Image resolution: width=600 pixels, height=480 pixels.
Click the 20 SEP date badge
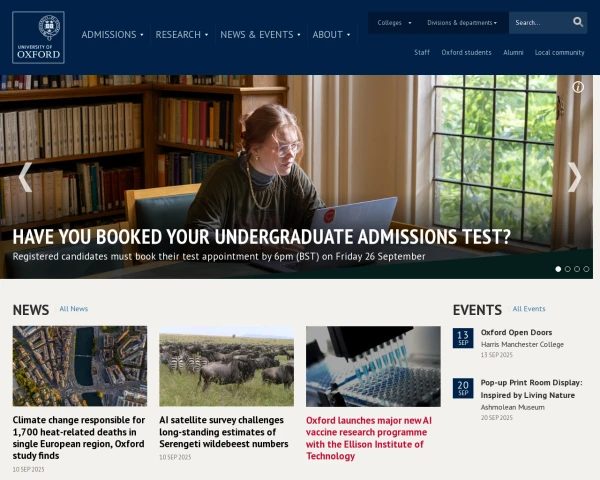pos(463,388)
